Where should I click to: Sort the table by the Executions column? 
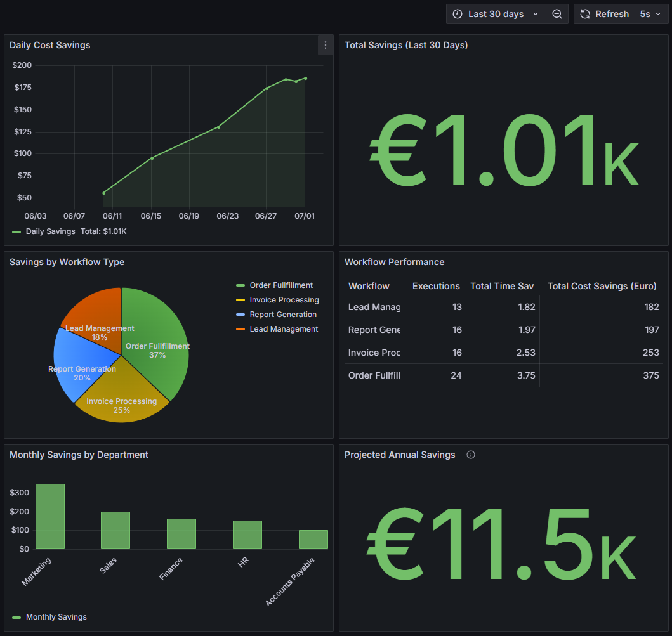point(436,286)
